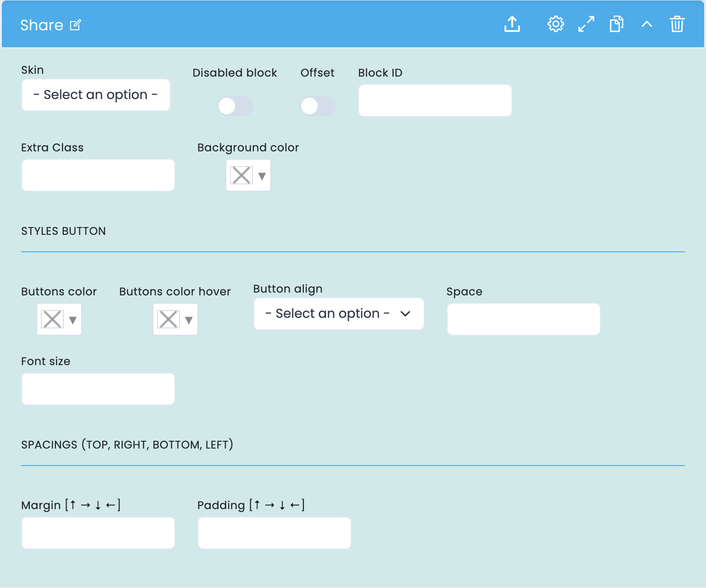Focus the Block ID input field
The image size is (706, 588).
[x=435, y=100]
